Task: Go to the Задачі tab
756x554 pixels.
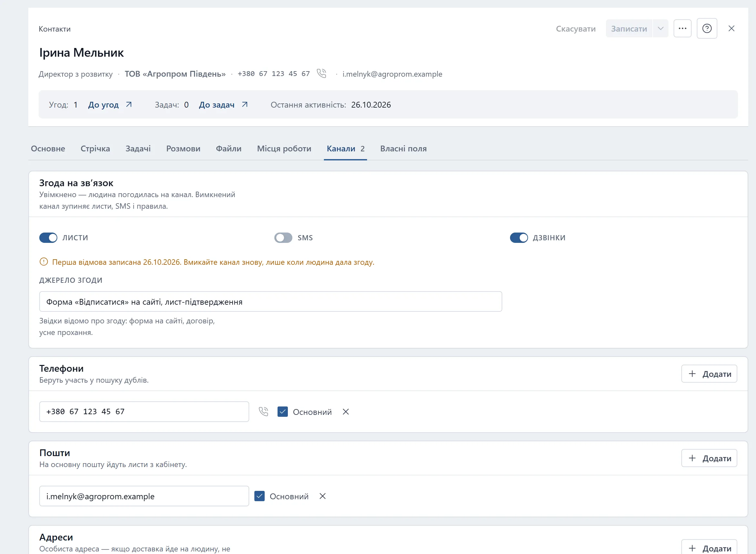Action: 138,148
